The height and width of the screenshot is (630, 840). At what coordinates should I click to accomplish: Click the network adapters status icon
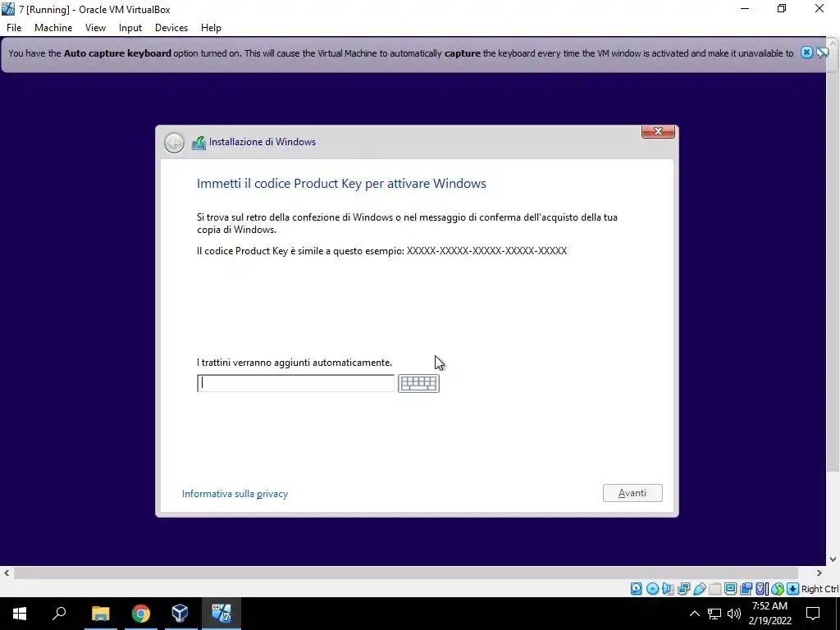(683, 589)
